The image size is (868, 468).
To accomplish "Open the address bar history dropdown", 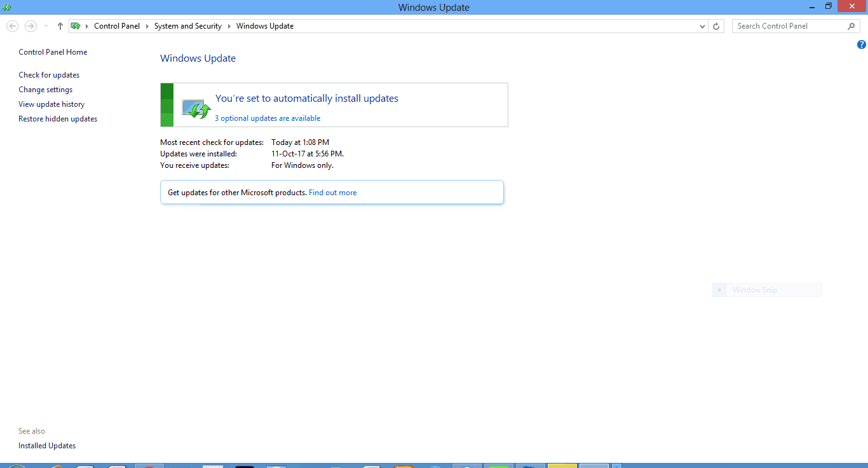I will [x=702, y=26].
